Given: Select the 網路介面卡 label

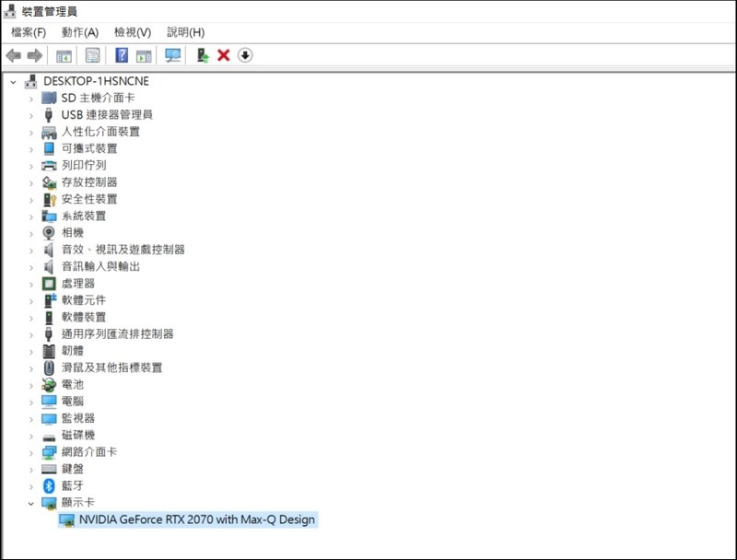Looking at the screenshot, I should [89, 452].
